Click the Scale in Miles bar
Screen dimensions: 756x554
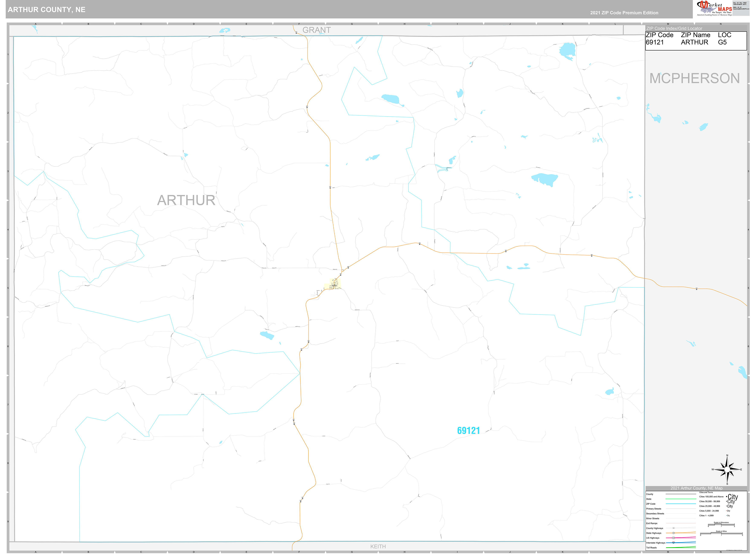[721, 533]
